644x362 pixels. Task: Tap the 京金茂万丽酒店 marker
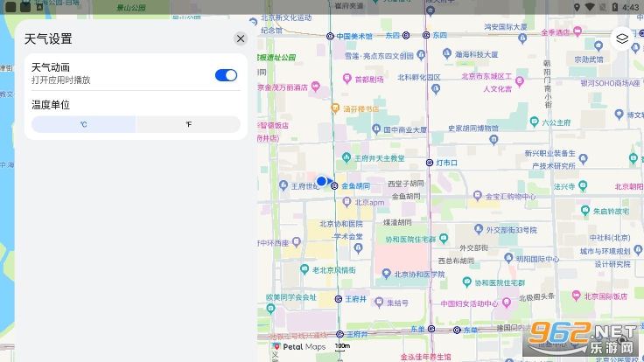pos(315,87)
